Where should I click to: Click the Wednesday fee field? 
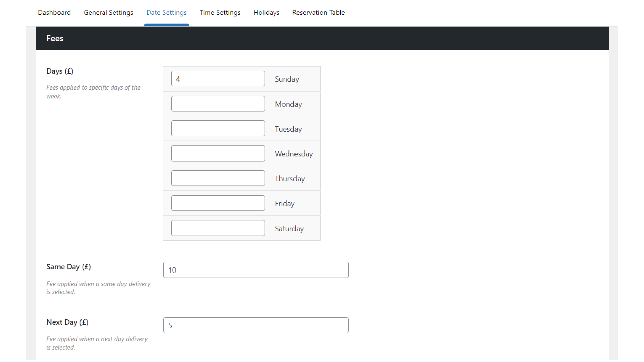coord(218,153)
